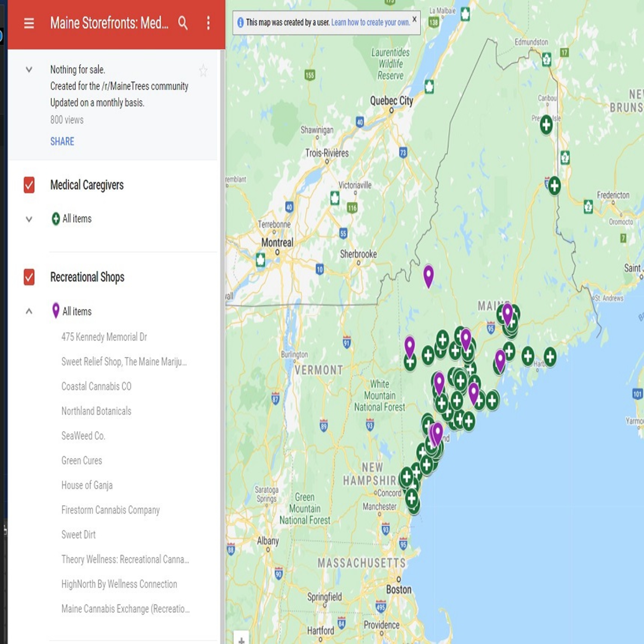The width and height of the screenshot is (644, 644).
Task: Select Firestorm Cannabis Company entry
Action: (x=110, y=510)
